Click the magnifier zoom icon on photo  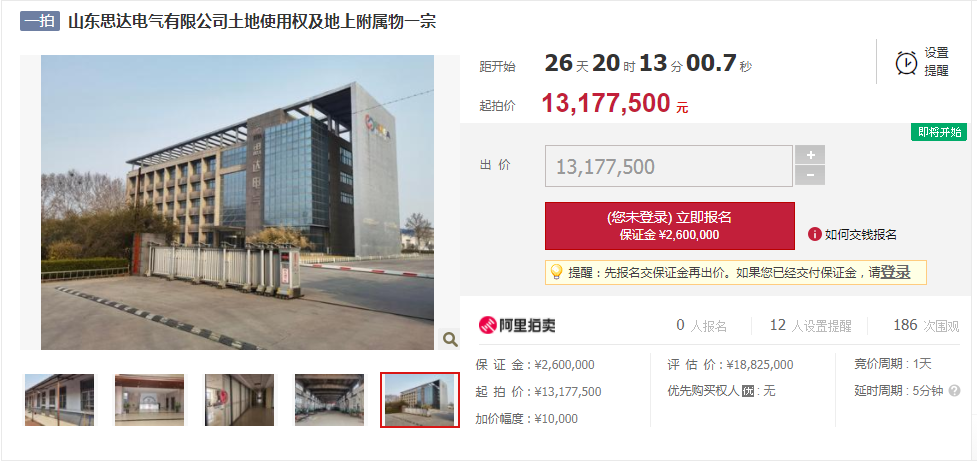[449, 339]
